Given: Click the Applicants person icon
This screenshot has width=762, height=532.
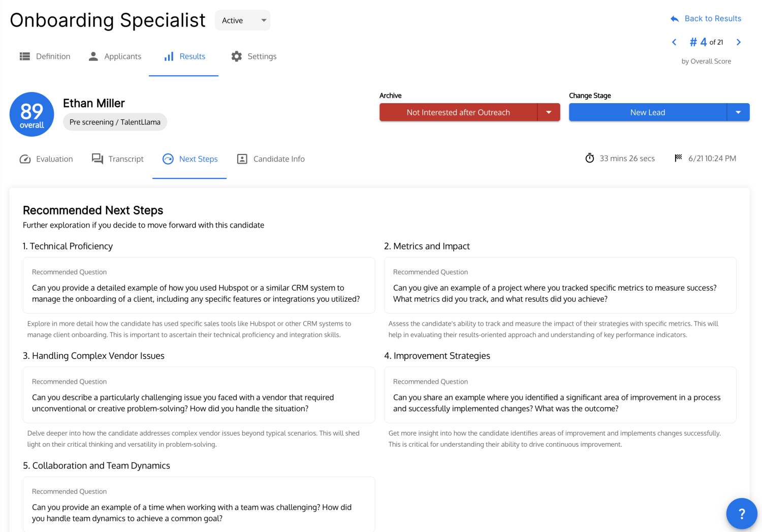Looking at the screenshot, I should pos(93,56).
